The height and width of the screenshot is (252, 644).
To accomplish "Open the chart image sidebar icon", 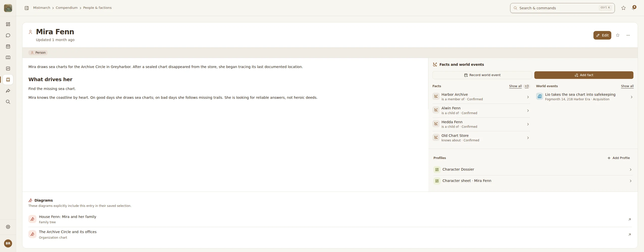I will [x=8, y=69].
